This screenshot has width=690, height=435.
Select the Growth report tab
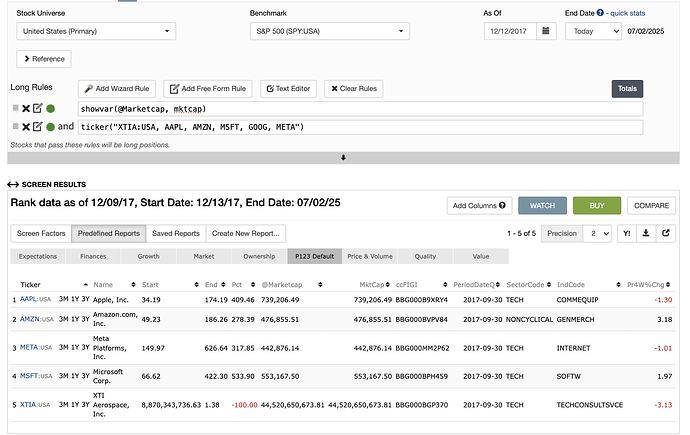[x=149, y=256]
